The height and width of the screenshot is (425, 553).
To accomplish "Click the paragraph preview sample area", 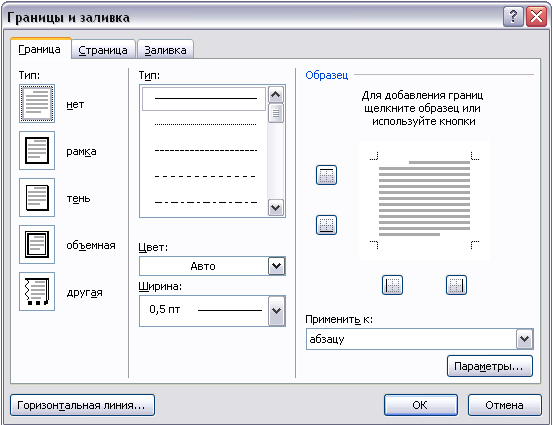I will [x=424, y=200].
